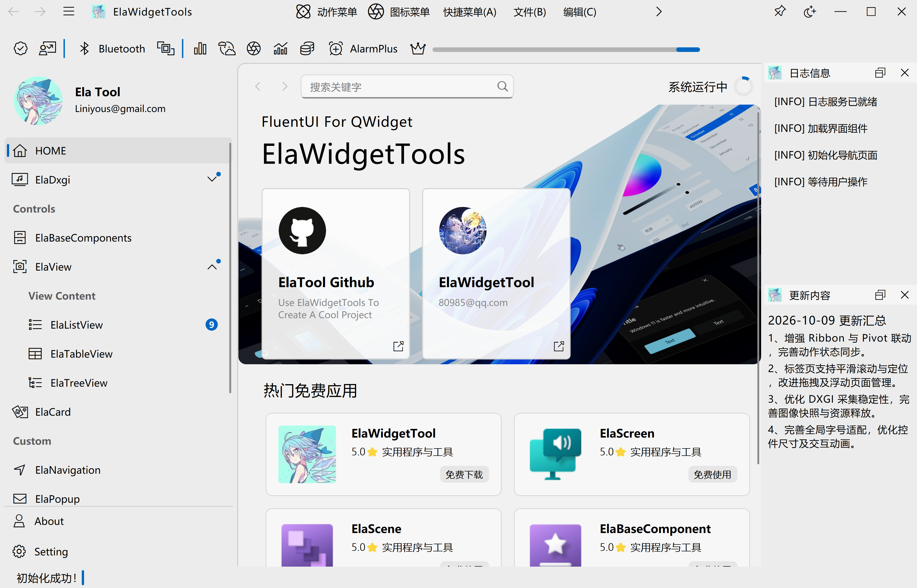Click the search magnifier icon
This screenshot has height=588, width=917.
[502, 86]
